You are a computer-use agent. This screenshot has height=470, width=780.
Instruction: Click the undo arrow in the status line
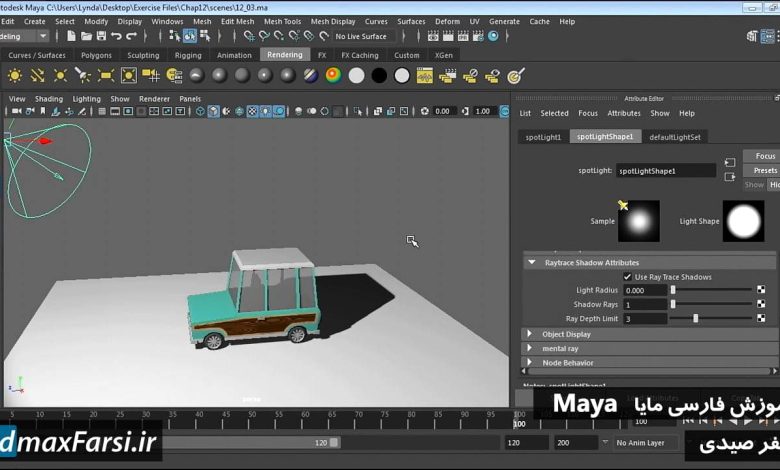tap(116, 36)
